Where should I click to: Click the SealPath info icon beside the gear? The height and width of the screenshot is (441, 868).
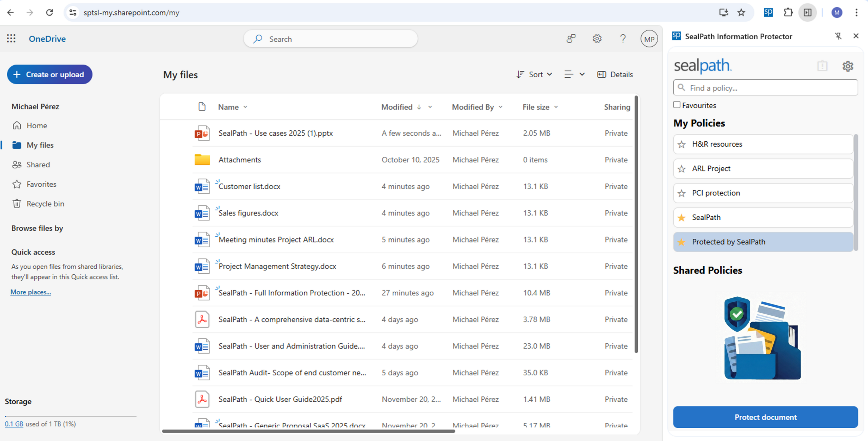pos(823,66)
